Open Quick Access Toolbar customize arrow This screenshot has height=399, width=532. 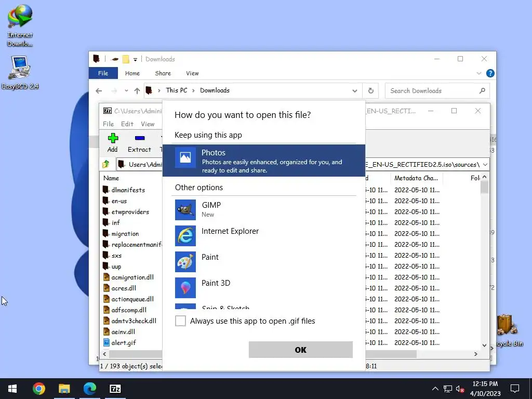[x=135, y=59]
